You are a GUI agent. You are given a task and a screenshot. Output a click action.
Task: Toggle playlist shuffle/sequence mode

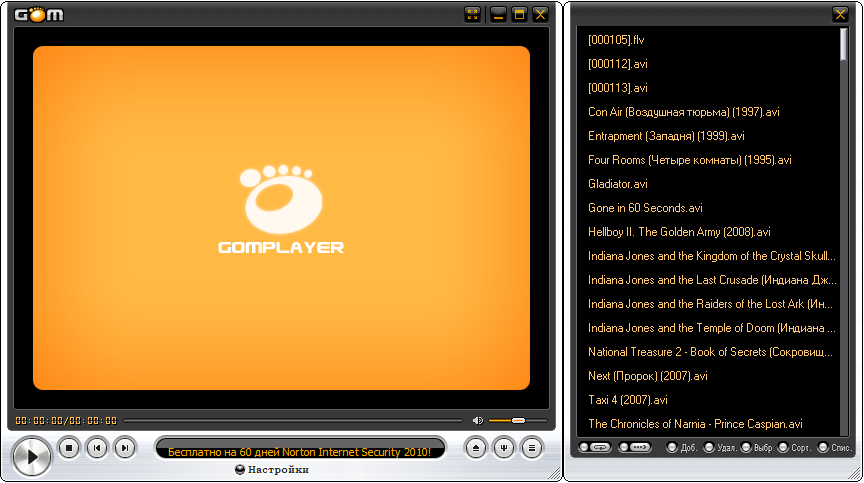[637, 447]
